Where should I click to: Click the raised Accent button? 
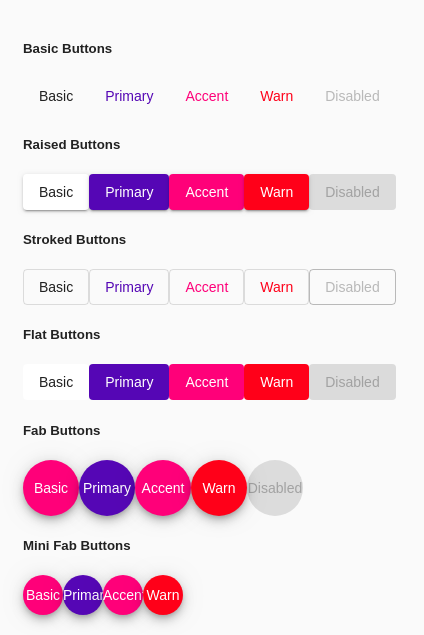207,192
